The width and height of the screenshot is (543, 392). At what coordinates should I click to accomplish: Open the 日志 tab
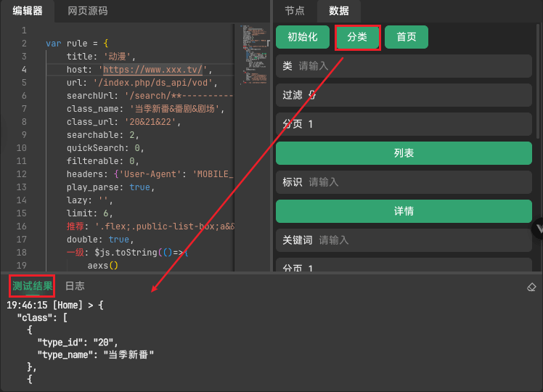point(75,287)
